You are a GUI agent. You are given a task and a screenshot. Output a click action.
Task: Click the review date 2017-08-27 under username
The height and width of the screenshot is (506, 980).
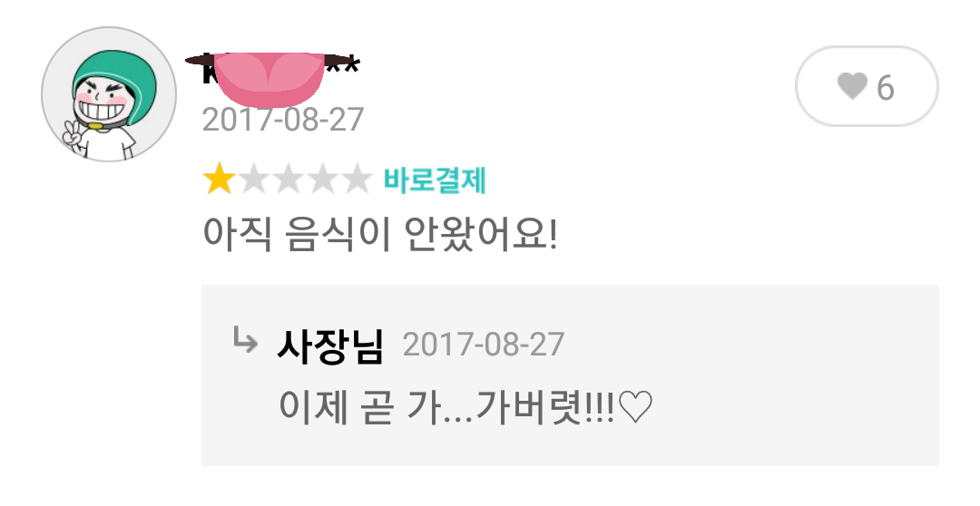[x=283, y=120]
